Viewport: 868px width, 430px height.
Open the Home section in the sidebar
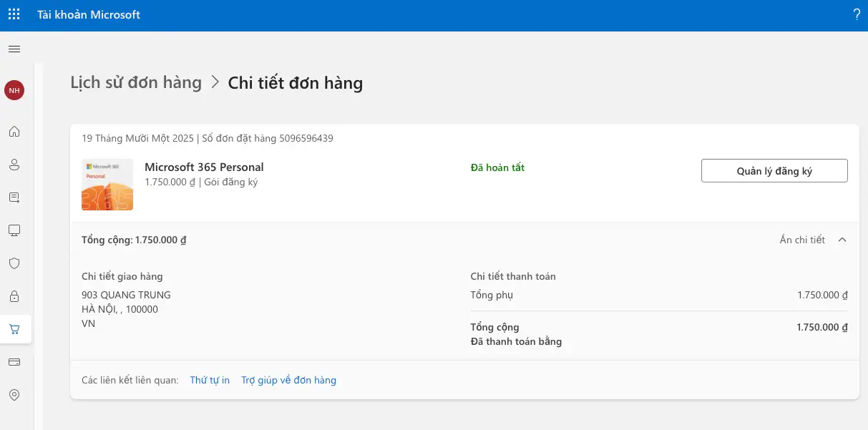coord(14,132)
